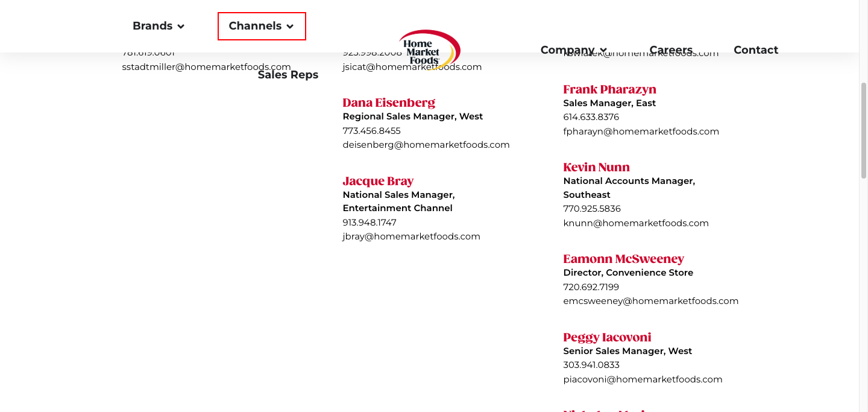Open the Contact menu item
The width and height of the screenshot is (868, 412).
click(756, 50)
